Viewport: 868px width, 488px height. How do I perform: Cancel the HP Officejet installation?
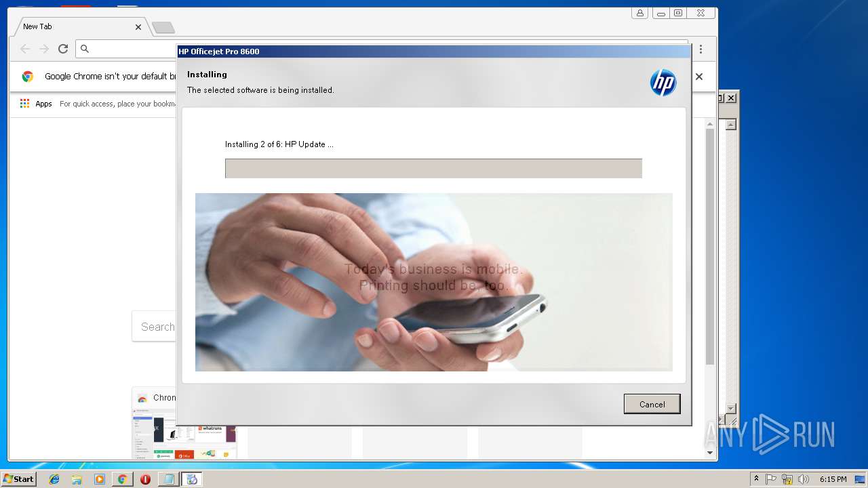tap(652, 404)
